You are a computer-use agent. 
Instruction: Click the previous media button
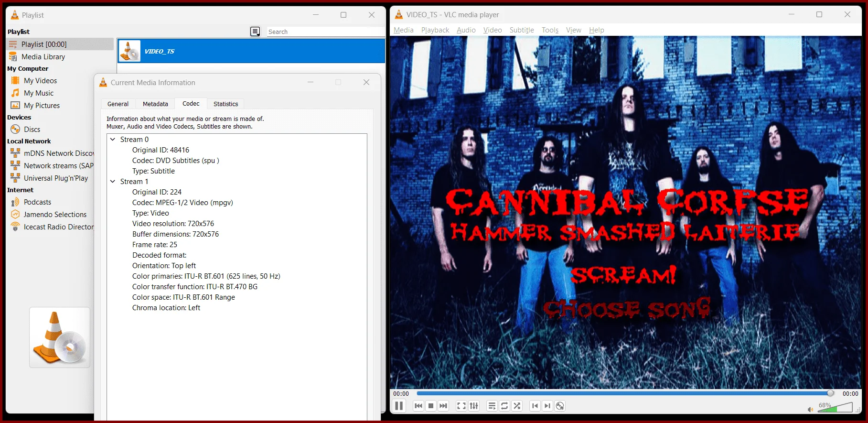(418, 406)
